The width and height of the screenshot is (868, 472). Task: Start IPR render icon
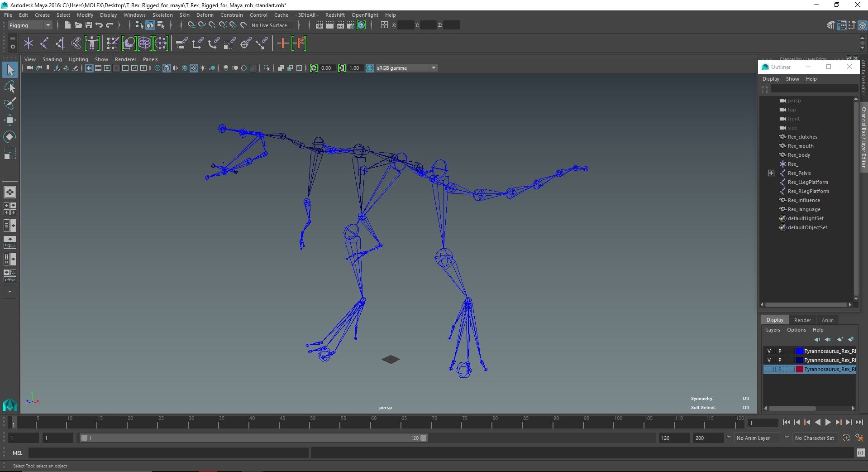coord(340,25)
